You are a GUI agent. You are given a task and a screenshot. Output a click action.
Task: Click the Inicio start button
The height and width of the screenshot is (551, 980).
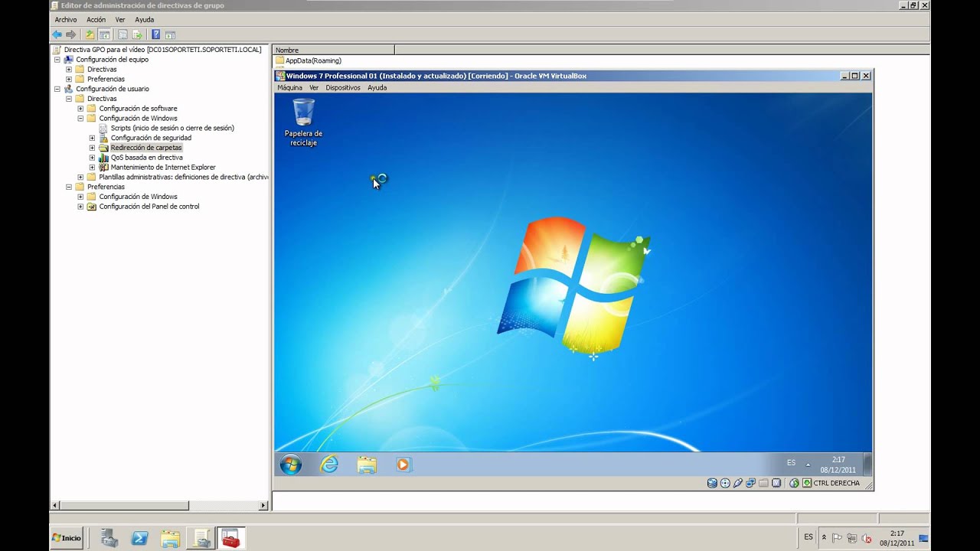coord(67,538)
